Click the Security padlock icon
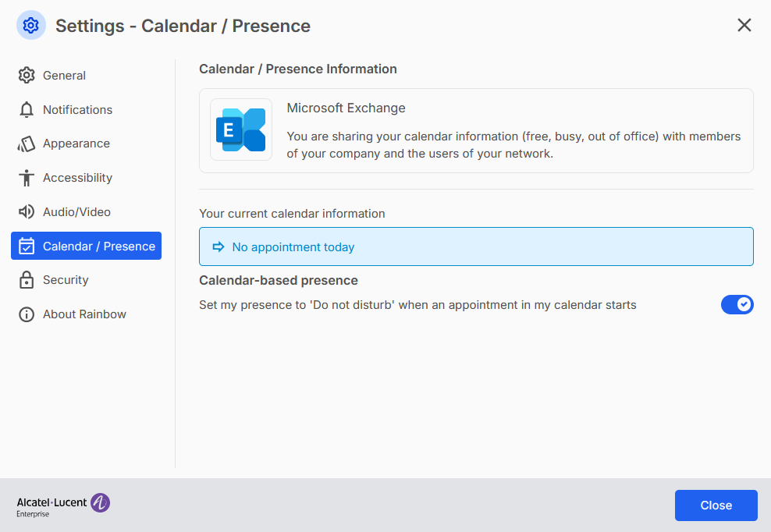Image resolution: width=771 pixels, height=532 pixels. (x=27, y=280)
